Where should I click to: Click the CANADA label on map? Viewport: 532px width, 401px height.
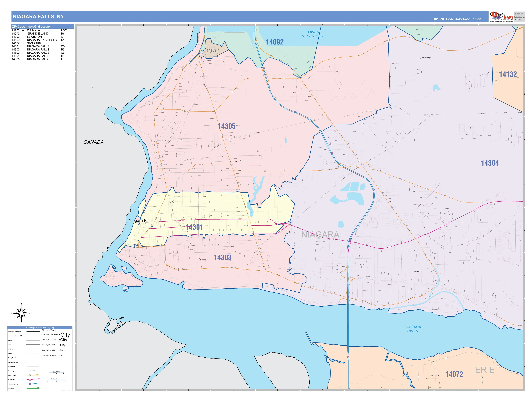pos(94,142)
